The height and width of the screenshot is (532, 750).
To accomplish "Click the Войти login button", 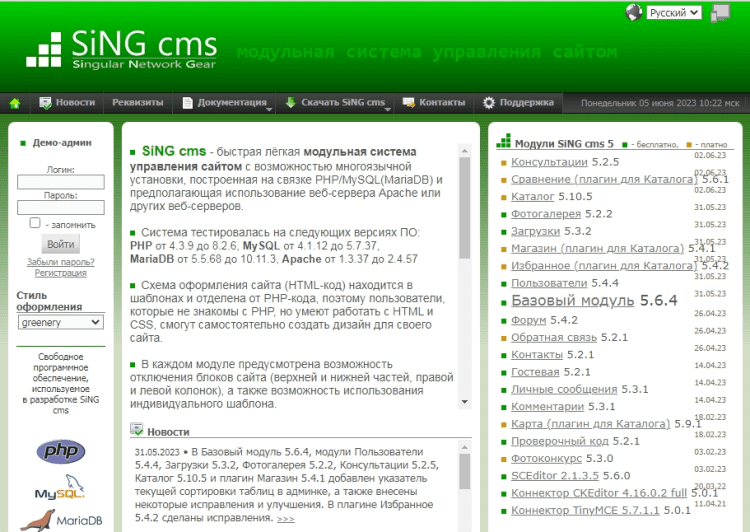I will coord(61,244).
